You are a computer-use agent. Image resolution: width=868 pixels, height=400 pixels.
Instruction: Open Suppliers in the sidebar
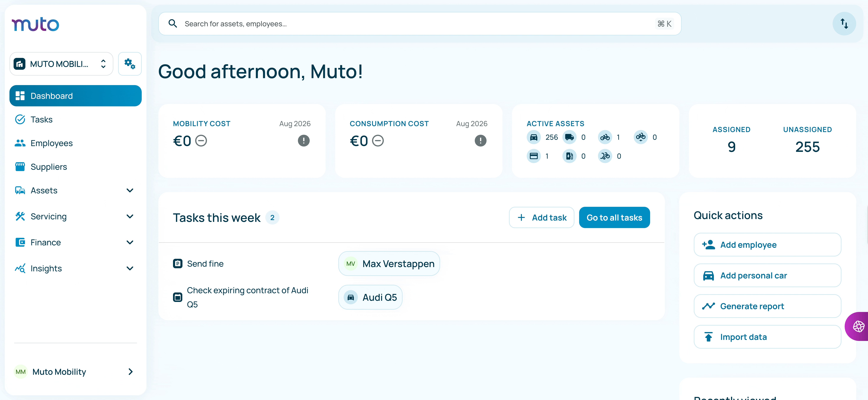point(75,167)
